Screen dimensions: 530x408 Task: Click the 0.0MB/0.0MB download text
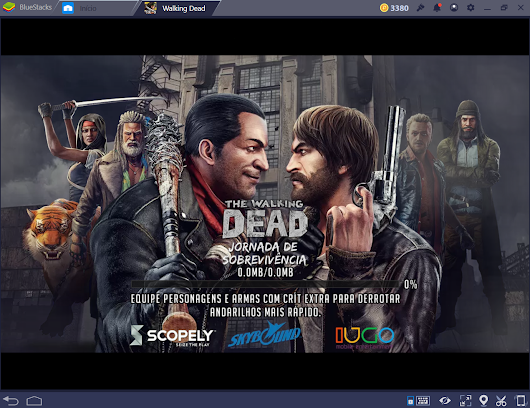tap(265, 272)
